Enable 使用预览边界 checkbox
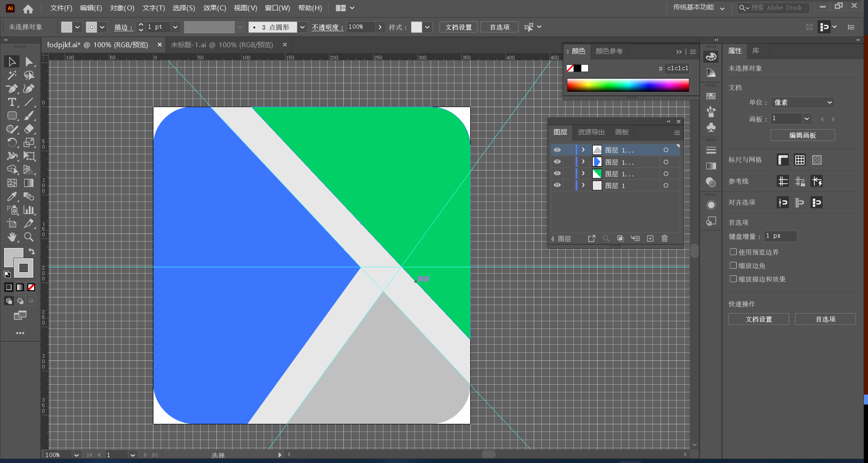The height and width of the screenshot is (463, 868). pyautogui.click(x=733, y=252)
